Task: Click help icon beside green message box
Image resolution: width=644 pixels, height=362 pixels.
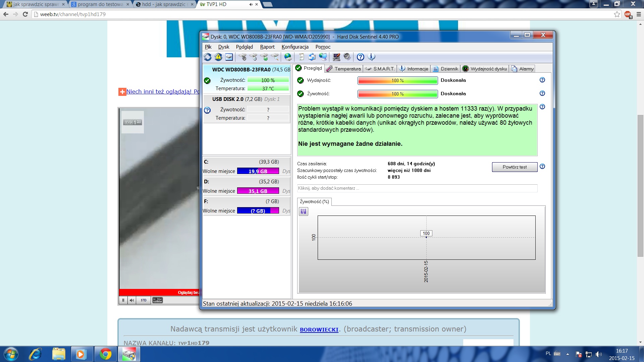Action: (x=542, y=107)
